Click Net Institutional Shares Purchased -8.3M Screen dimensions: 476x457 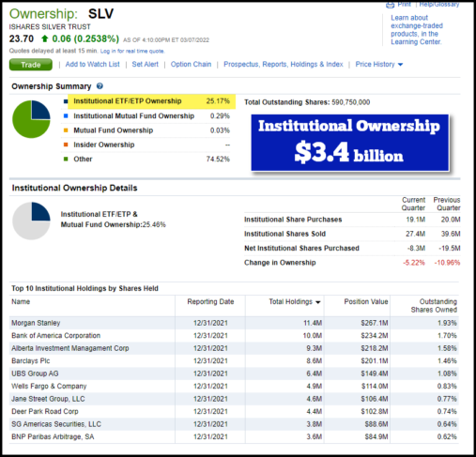(x=416, y=248)
